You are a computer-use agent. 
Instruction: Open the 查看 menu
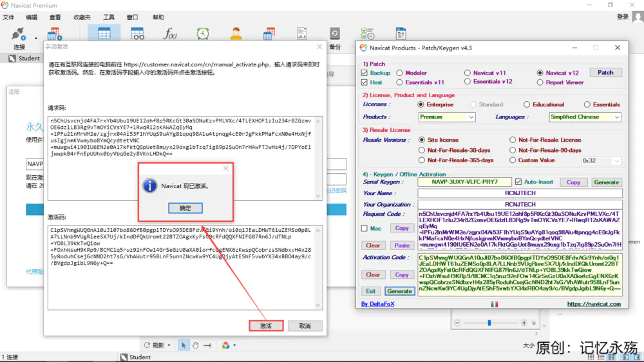point(55,17)
